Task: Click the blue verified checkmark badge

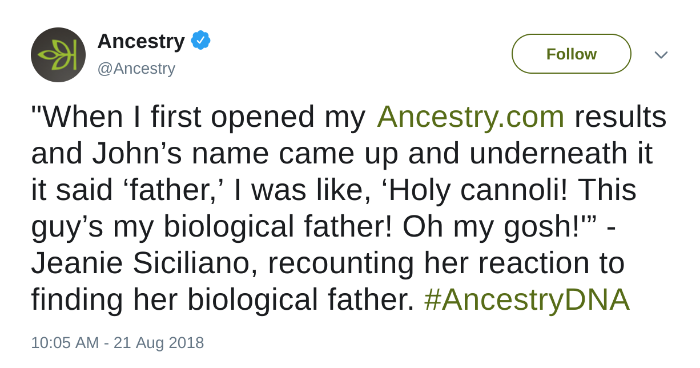Action: (200, 41)
